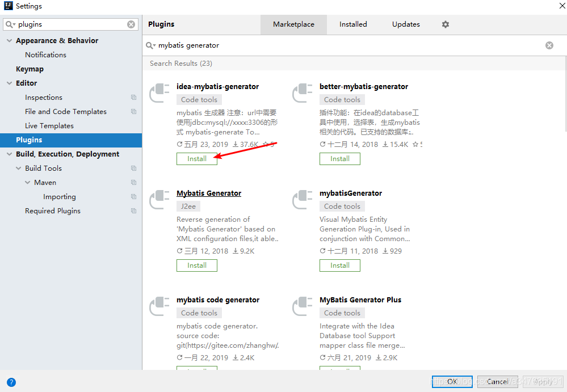The image size is (567, 392).
Task: Click the project-level icon beside Required Plugins
Action: [x=133, y=210]
